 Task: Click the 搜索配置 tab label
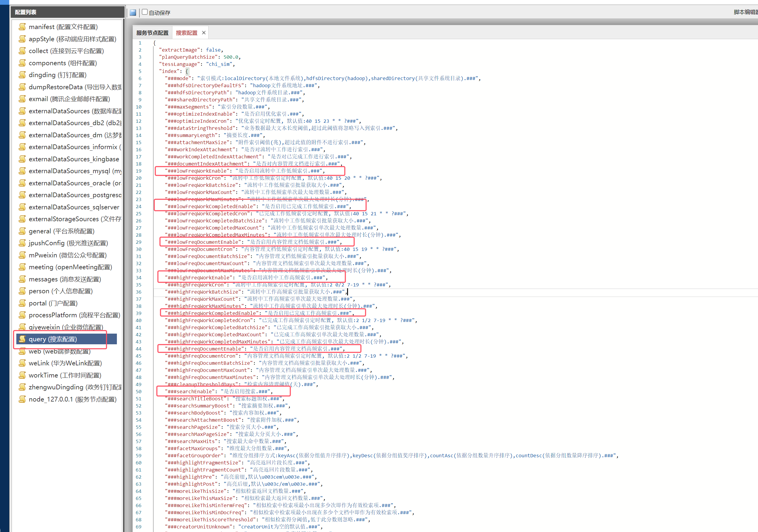point(187,33)
